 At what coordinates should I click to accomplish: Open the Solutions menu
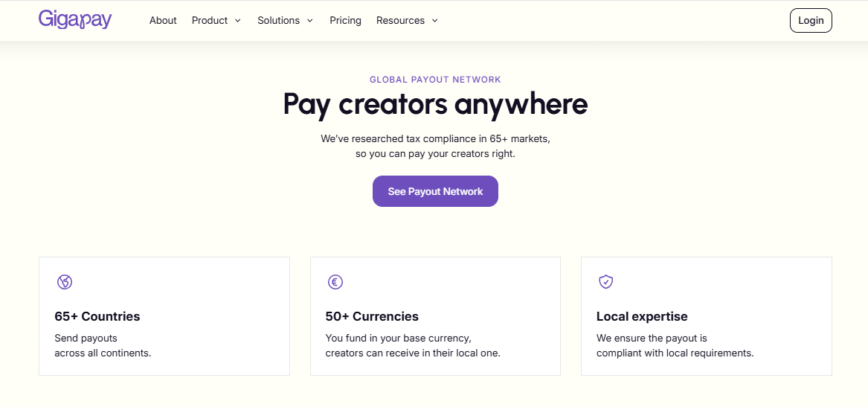pos(286,21)
